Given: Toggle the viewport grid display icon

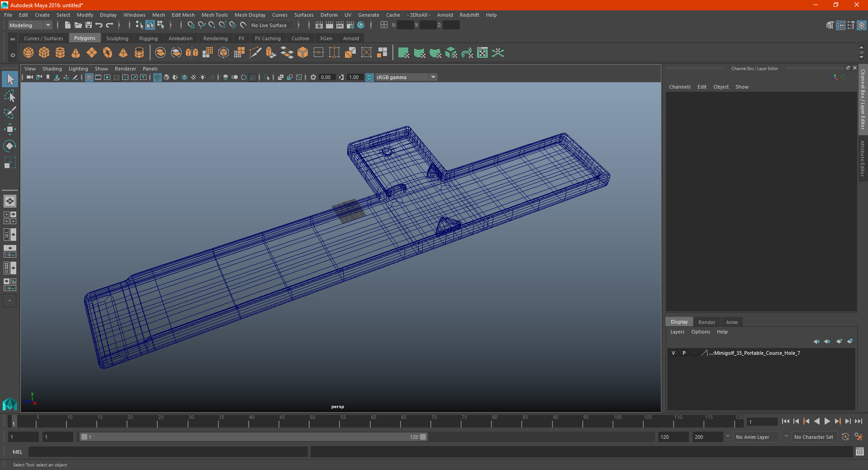Looking at the screenshot, I should (x=89, y=77).
